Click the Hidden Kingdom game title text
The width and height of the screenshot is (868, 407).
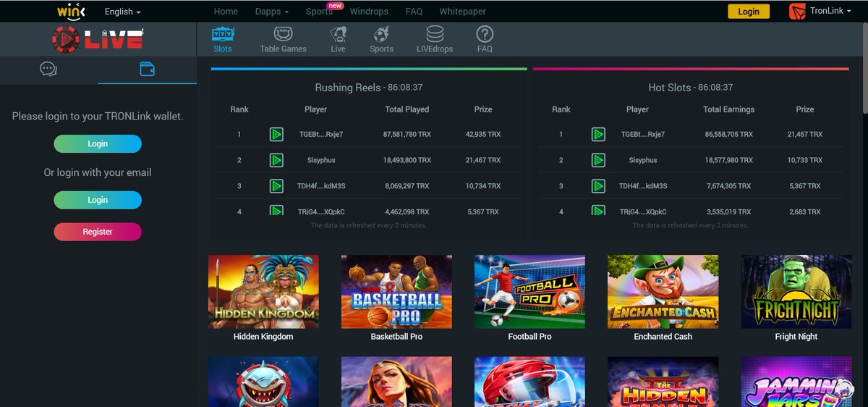tap(263, 337)
